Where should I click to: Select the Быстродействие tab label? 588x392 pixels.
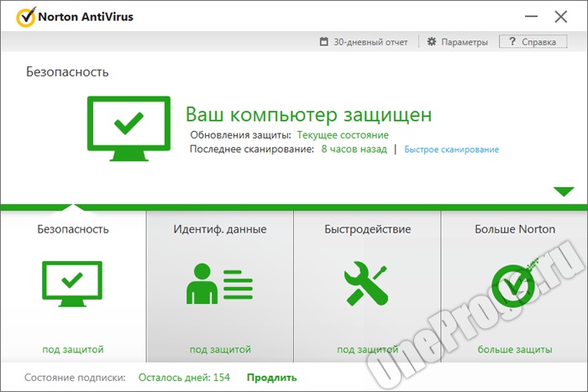(x=368, y=229)
